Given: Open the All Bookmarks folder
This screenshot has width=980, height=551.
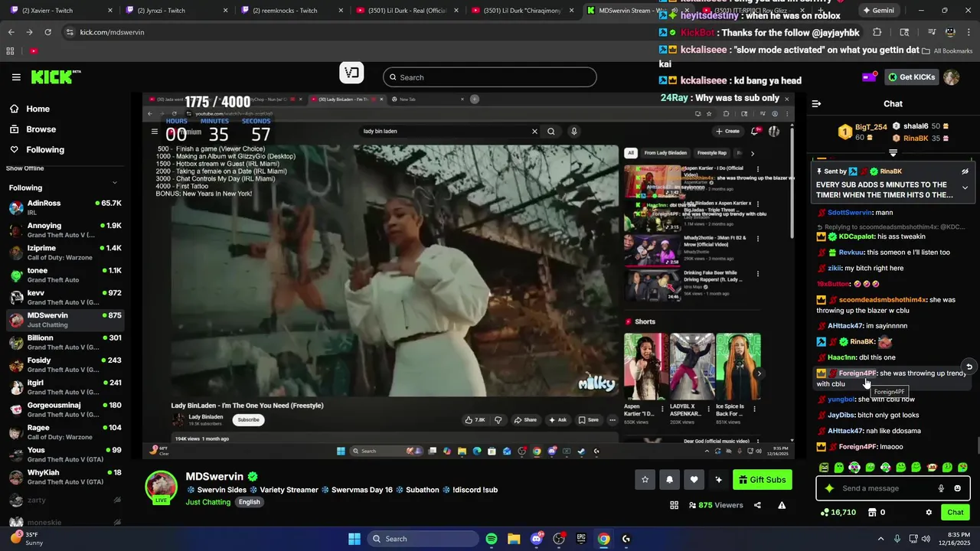Looking at the screenshot, I should coord(948,51).
